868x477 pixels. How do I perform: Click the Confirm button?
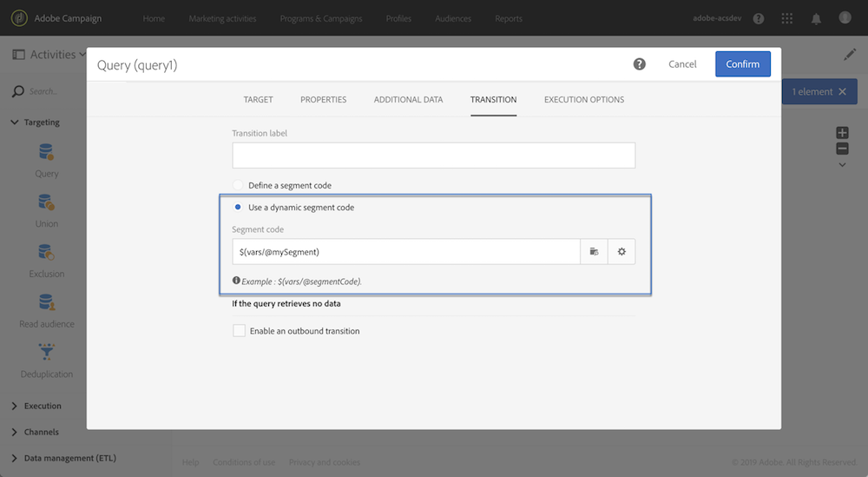(x=743, y=64)
